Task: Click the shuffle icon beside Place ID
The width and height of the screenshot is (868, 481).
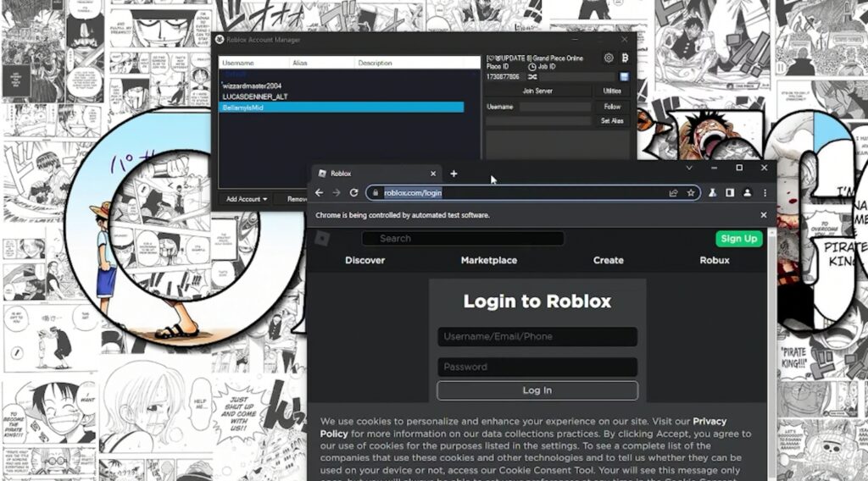Action: click(x=532, y=77)
